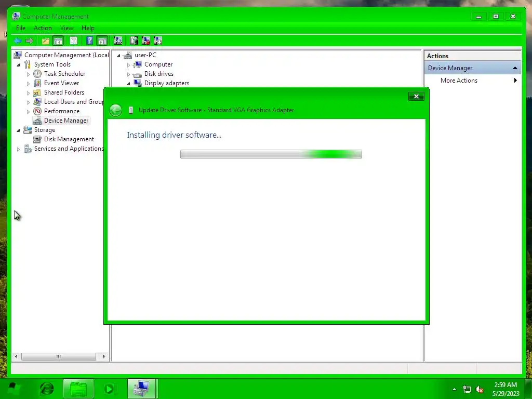Select Computer Management (Local) root node
The image size is (532, 399).
click(x=66, y=55)
